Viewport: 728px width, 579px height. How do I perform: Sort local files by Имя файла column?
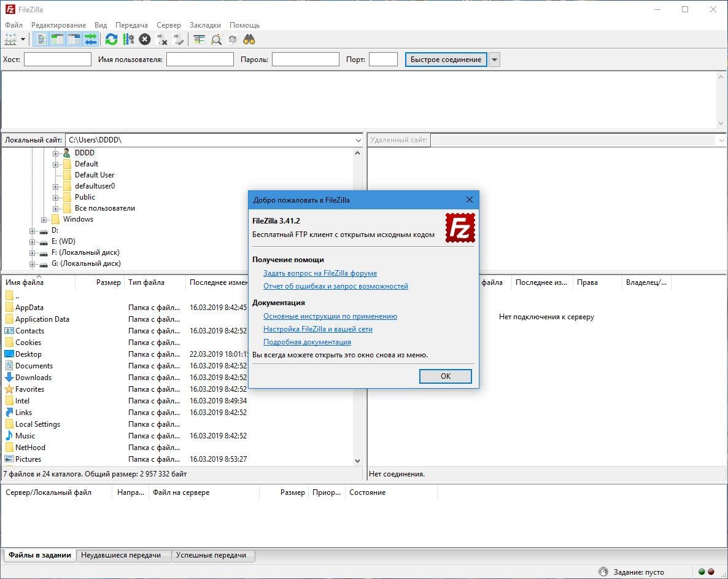pyautogui.click(x=39, y=283)
